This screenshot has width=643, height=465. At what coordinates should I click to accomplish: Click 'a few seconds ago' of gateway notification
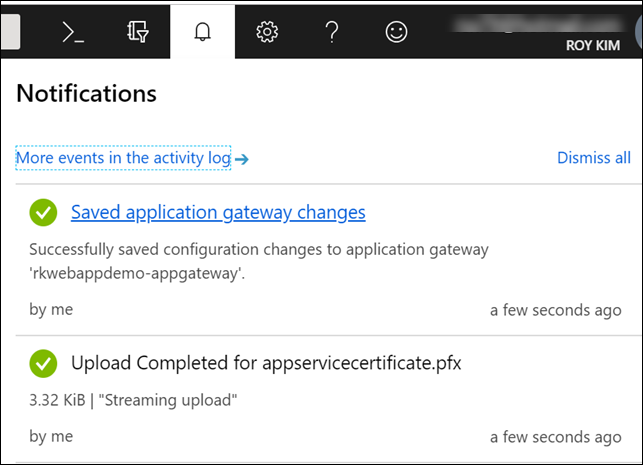click(556, 310)
